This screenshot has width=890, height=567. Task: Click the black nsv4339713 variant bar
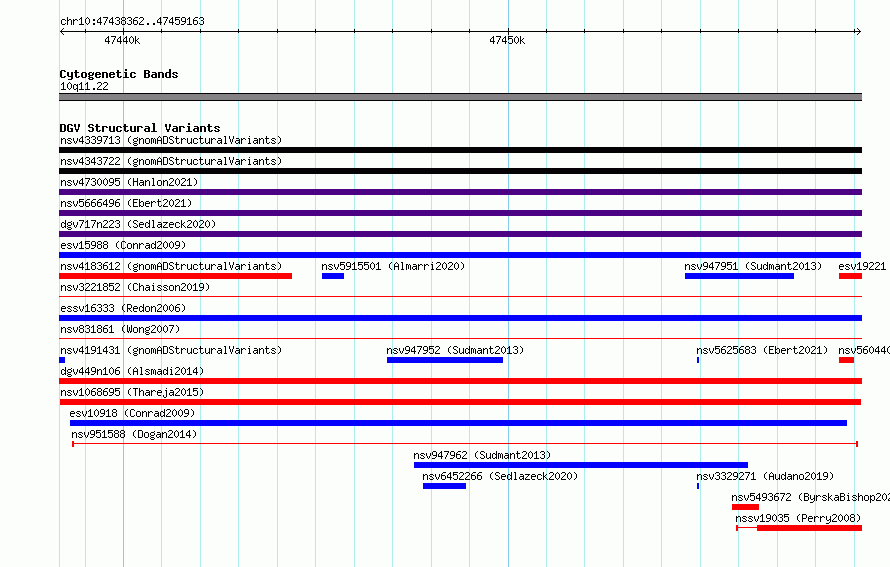pos(460,150)
